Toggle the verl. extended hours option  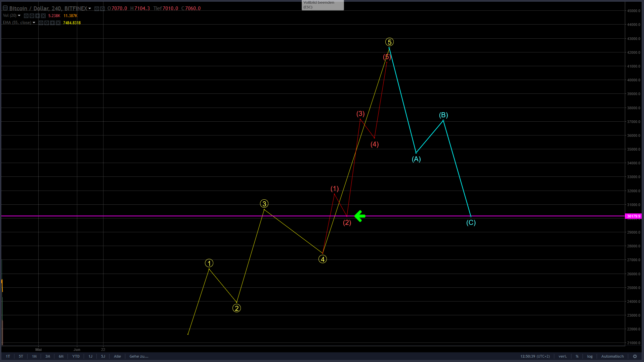click(563, 356)
